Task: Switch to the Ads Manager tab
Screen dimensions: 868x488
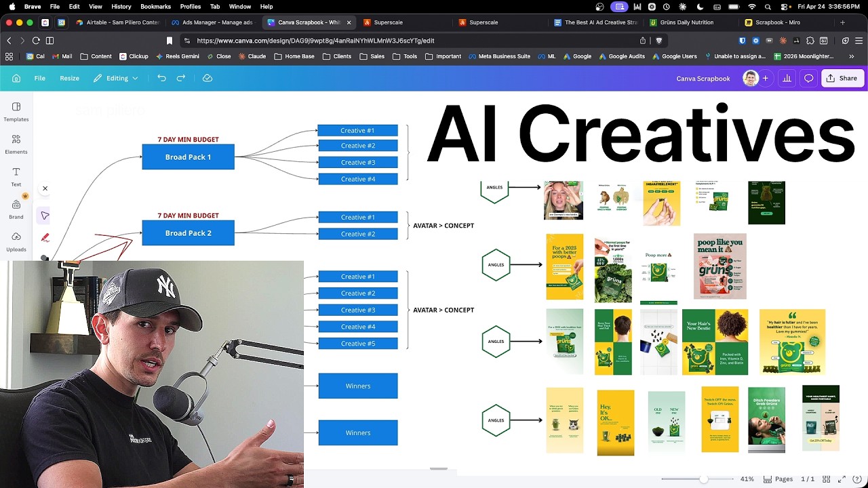Action: tap(213, 22)
